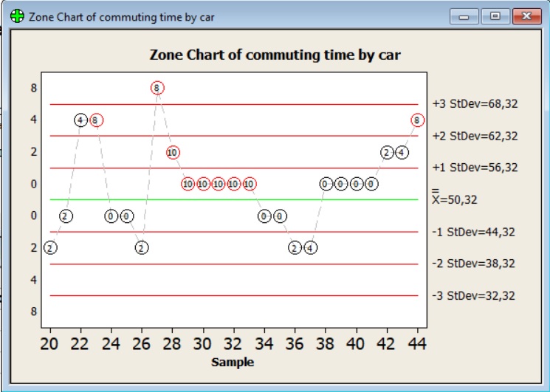Click the circled 2 point at sample 42
The image size is (550, 392).
pos(386,152)
